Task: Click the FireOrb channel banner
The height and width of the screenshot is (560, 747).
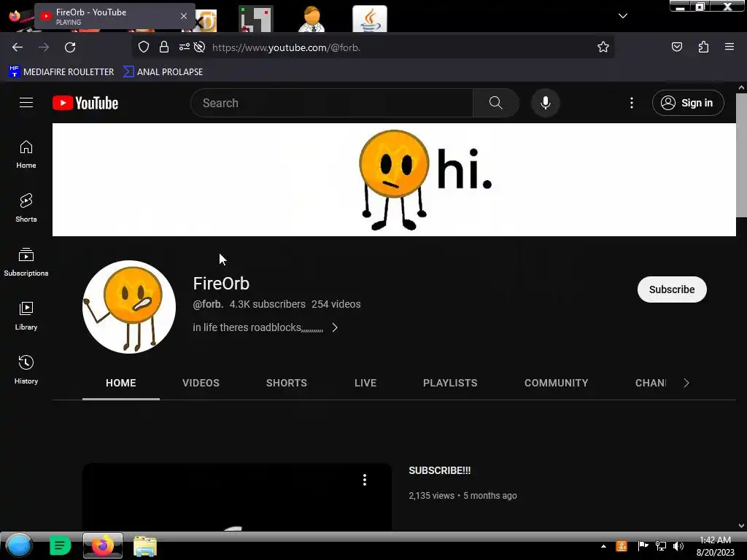Action: click(394, 179)
